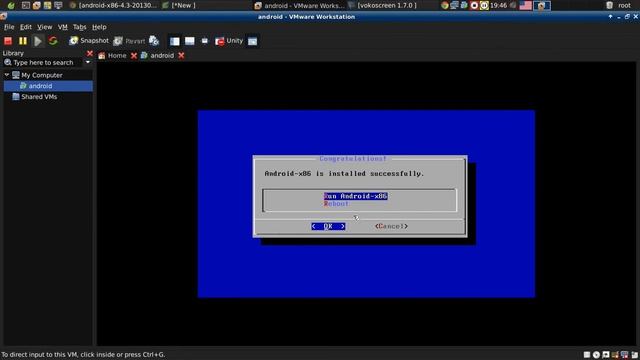Select the Reboot option in installer
The width and height of the screenshot is (640, 360).
[336, 203]
